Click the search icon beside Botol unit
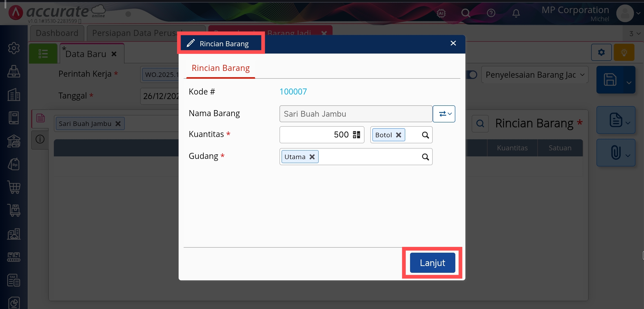The image size is (644, 309). point(425,135)
